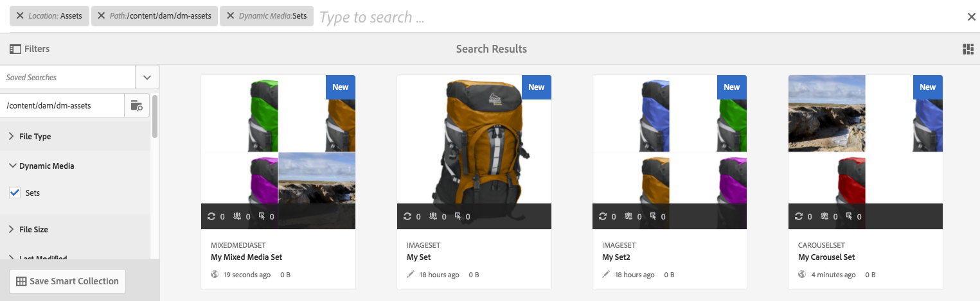This screenshot has width=980, height=301.
Task: Remove the Location: Assets search chip
Action: (x=20, y=16)
